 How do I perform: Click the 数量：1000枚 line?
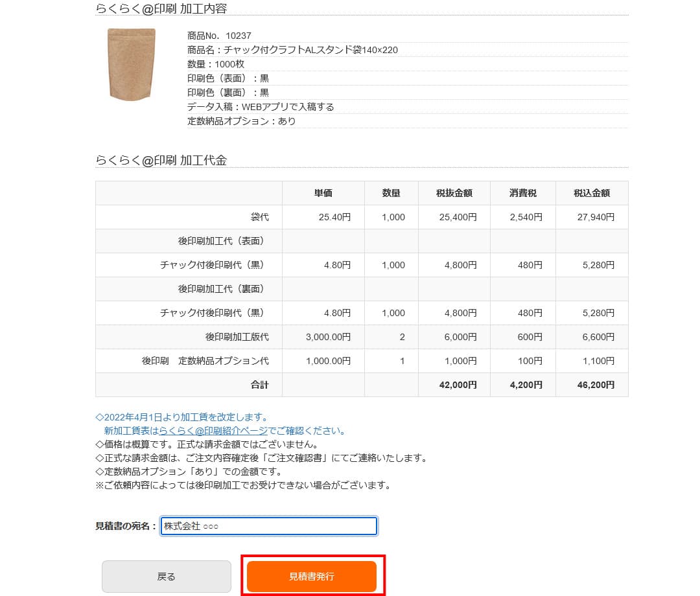(216, 64)
